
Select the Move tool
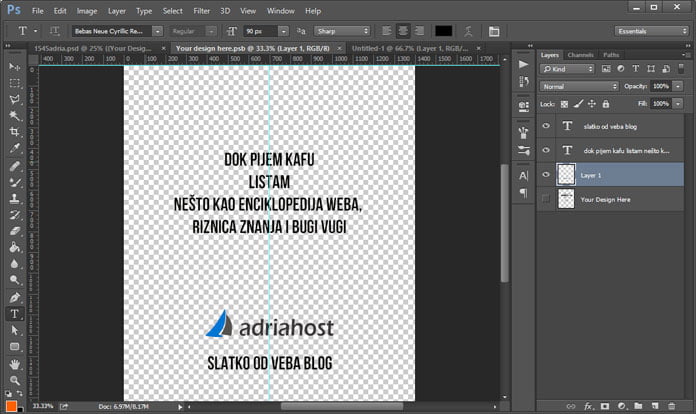[14, 67]
